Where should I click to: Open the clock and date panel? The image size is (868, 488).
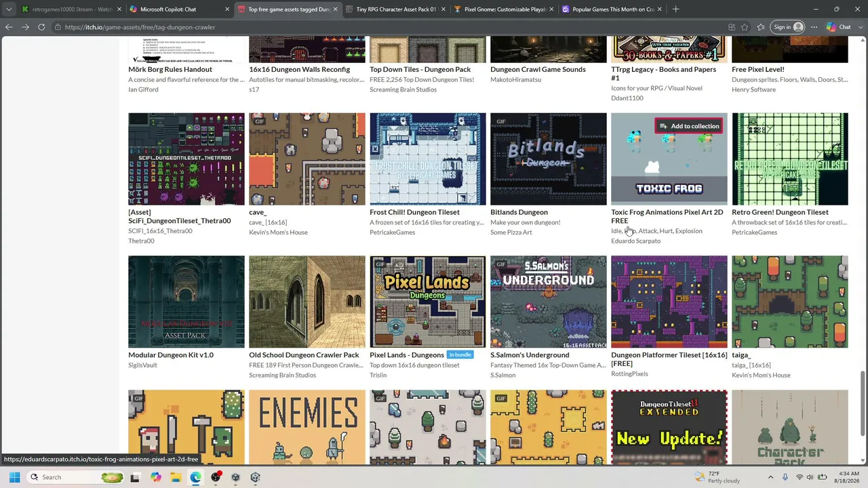pos(848,477)
